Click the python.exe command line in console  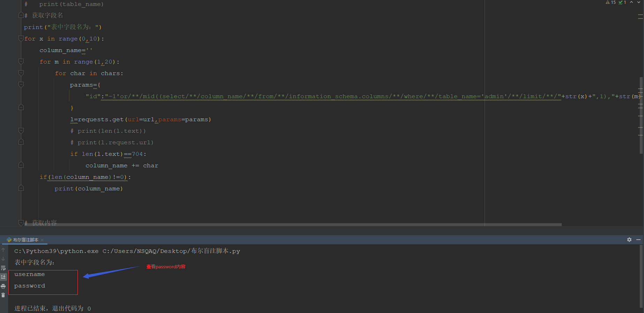(x=127, y=251)
